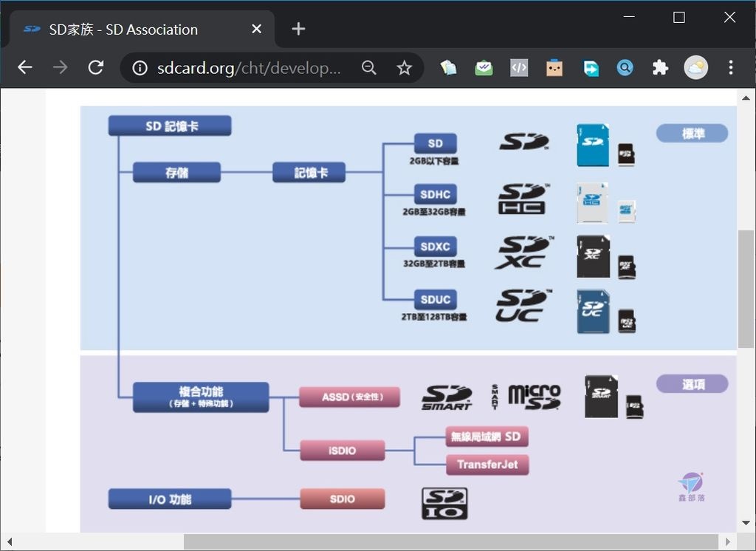This screenshot has width=756, height=551.
Task: Go back to the previous page
Action: coord(25,67)
